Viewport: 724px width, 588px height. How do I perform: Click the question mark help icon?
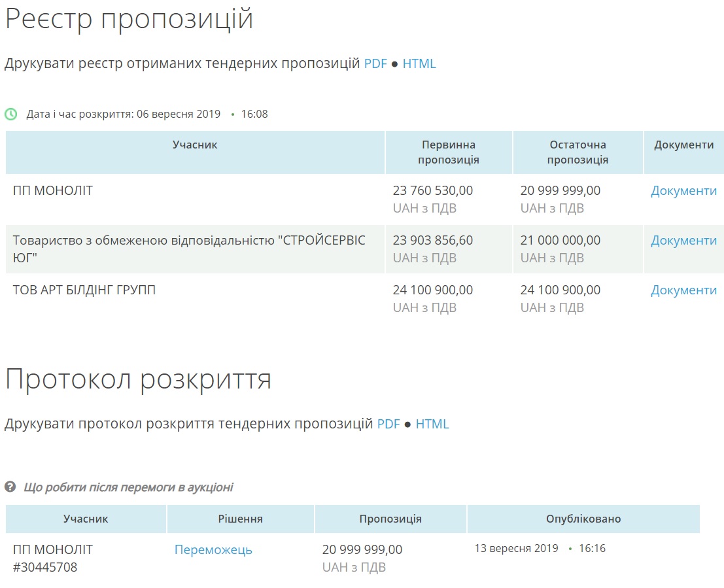(10, 487)
